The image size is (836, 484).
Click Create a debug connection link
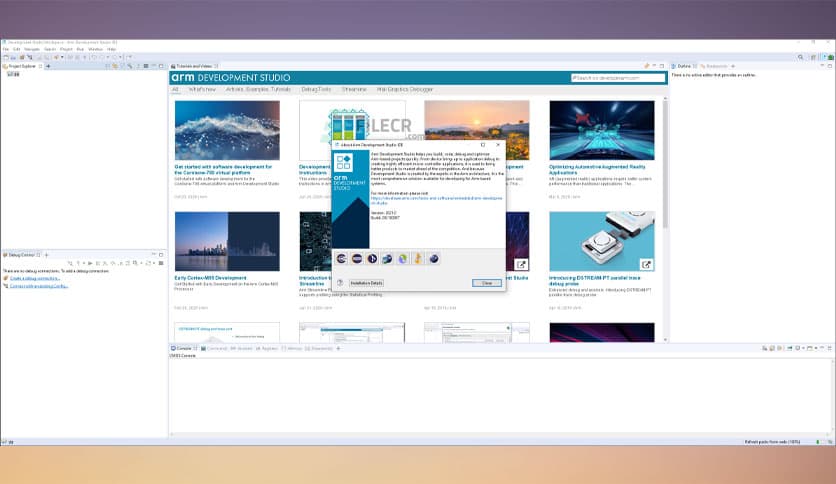(x=35, y=278)
